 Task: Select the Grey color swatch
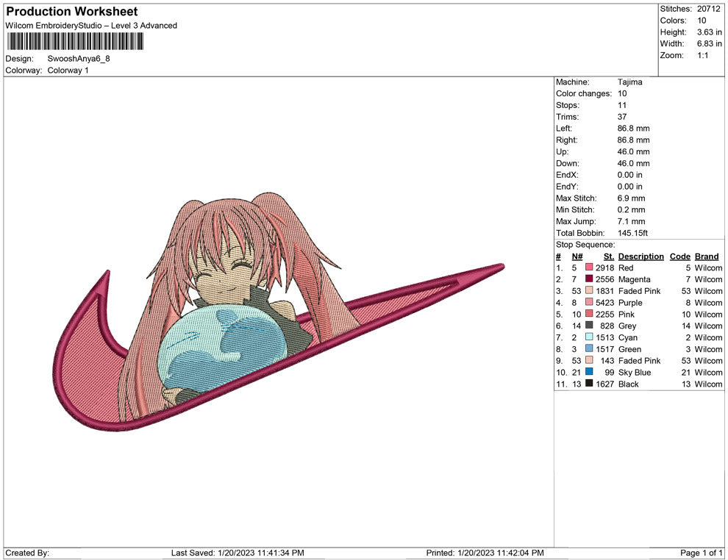589,326
